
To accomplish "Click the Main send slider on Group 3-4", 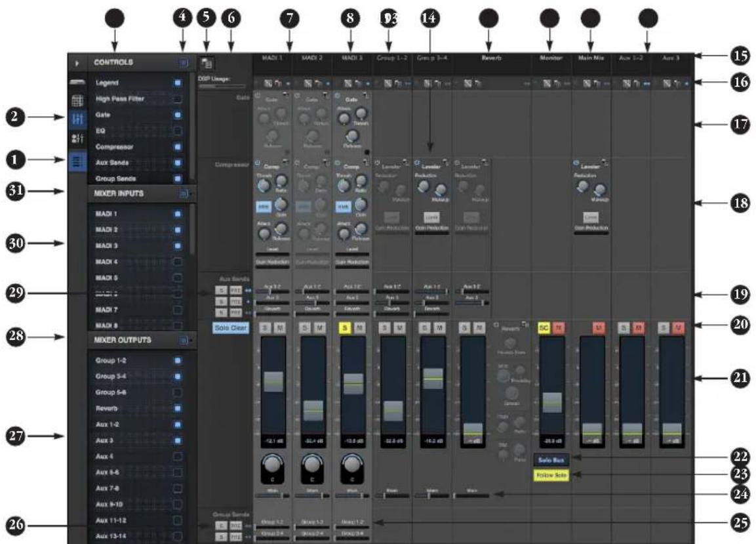I will pos(432,495).
